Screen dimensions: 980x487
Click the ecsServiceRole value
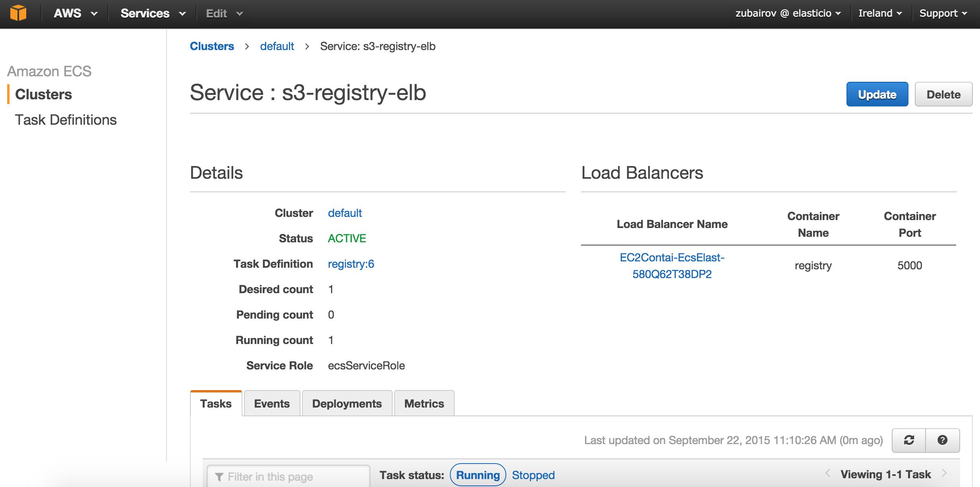(366, 366)
